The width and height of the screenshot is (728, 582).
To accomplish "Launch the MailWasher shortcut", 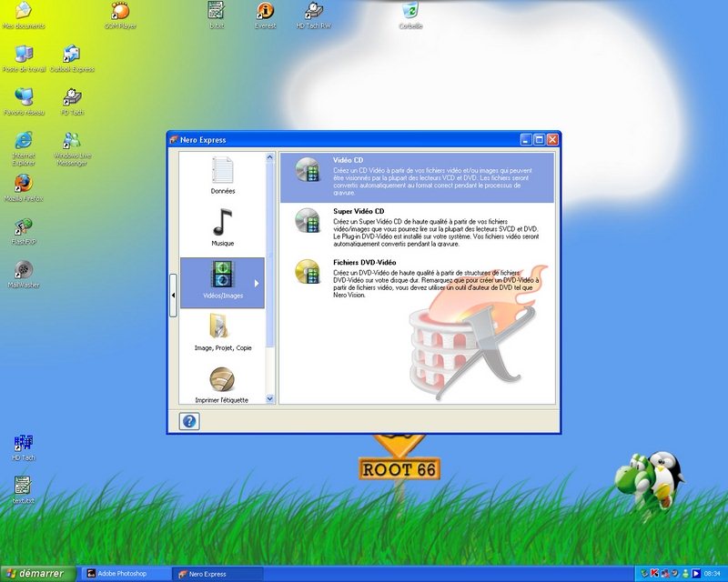I will click(24, 275).
